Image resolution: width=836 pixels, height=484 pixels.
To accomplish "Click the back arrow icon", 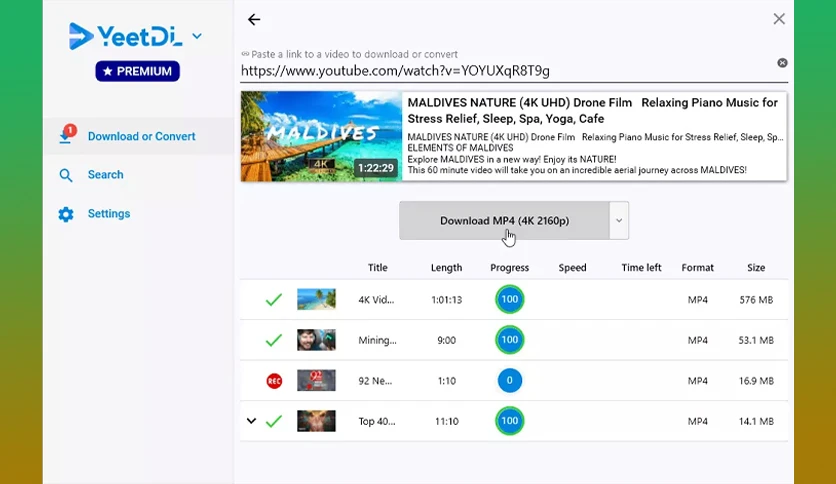I will tap(254, 20).
